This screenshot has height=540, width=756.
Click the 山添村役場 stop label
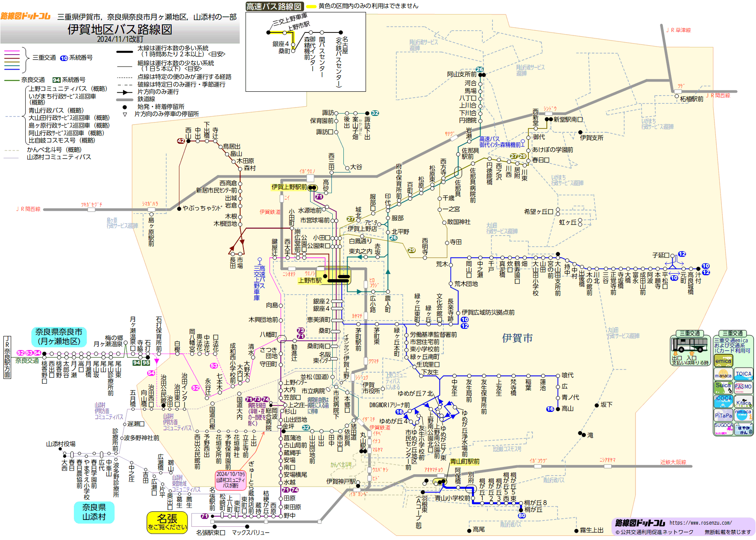[61, 444]
